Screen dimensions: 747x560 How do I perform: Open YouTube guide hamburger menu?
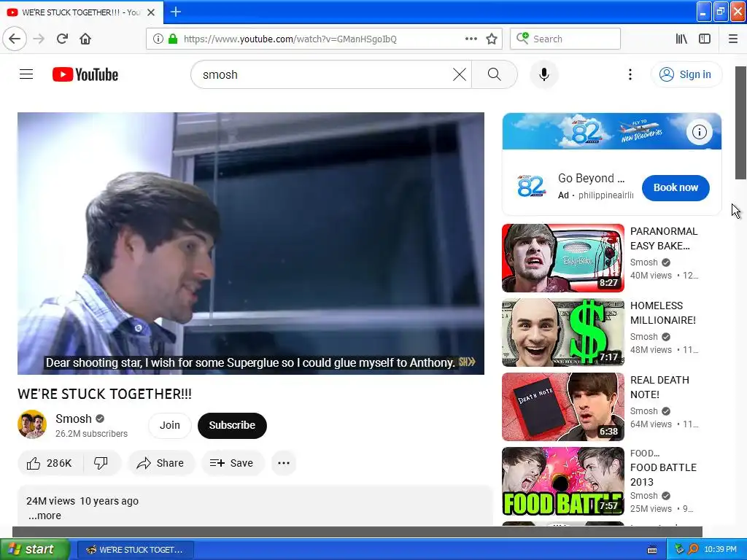[26, 74]
